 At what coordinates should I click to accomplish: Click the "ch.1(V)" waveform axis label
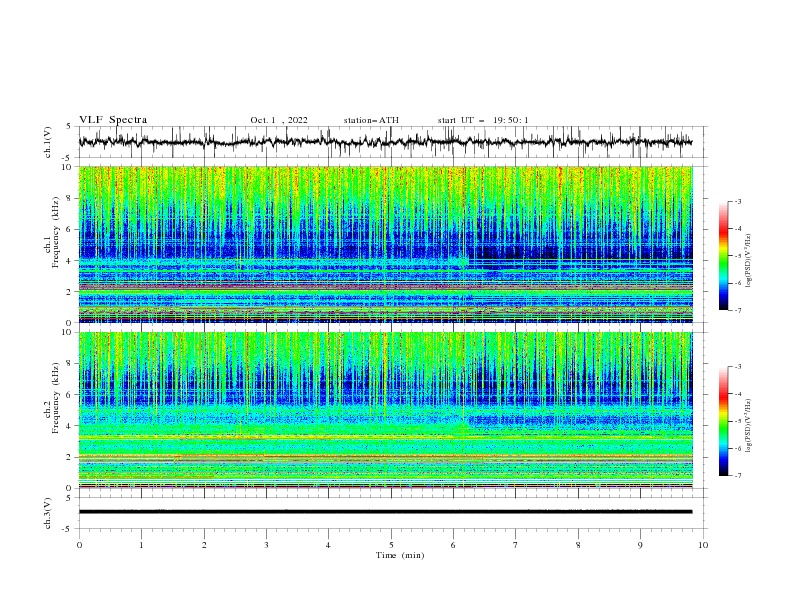click(48, 142)
